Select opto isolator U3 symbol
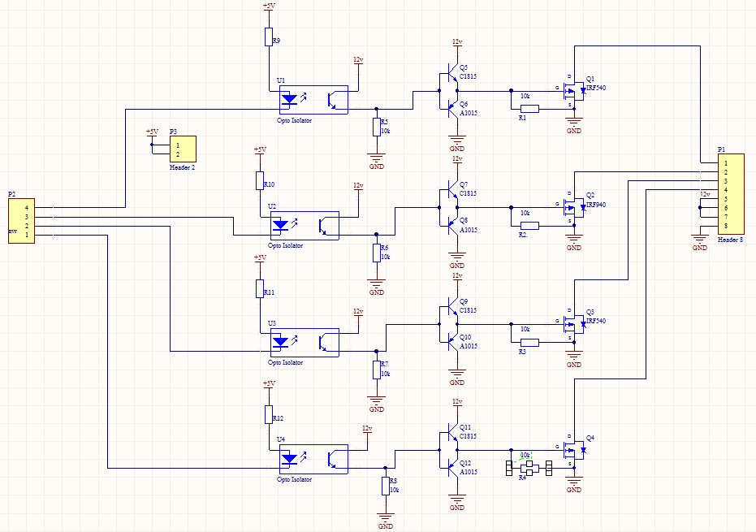This screenshot has height=532, width=756. coord(305,343)
